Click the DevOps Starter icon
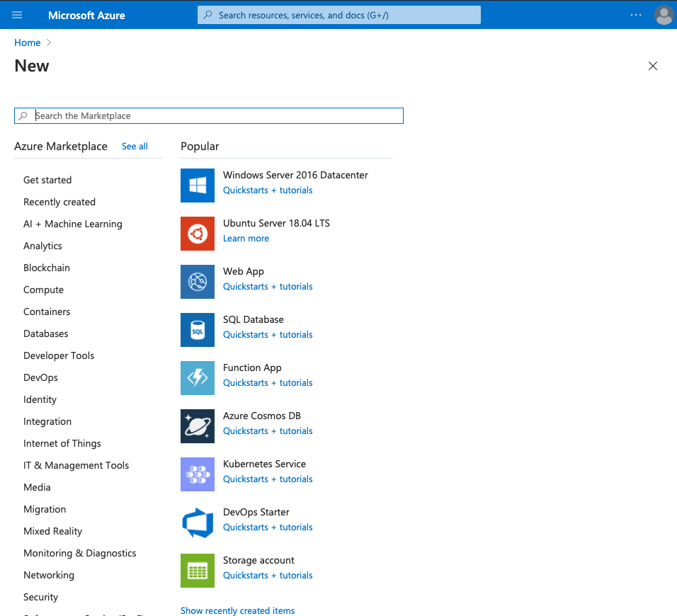The width and height of the screenshot is (677, 616). pos(197,523)
